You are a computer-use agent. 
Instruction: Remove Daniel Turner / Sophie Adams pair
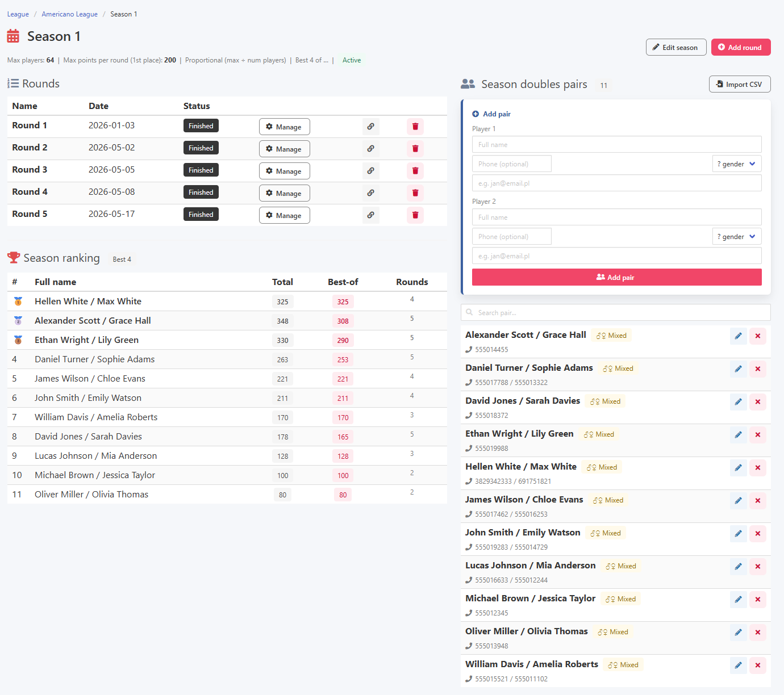(758, 369)
